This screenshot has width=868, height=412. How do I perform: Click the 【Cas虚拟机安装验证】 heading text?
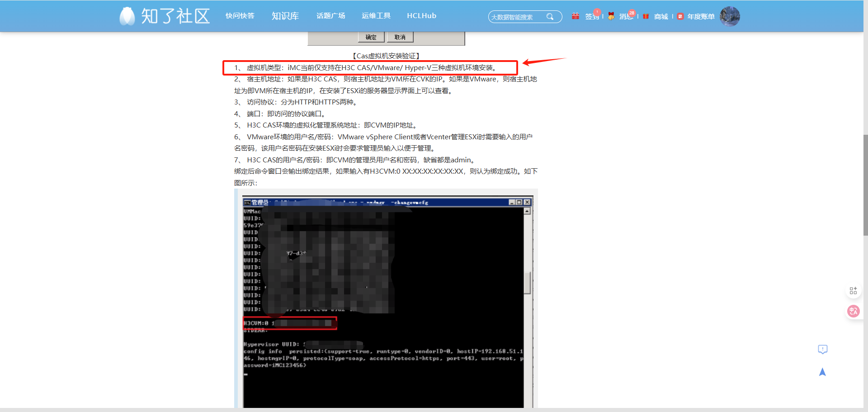click(x=386, y=56)
